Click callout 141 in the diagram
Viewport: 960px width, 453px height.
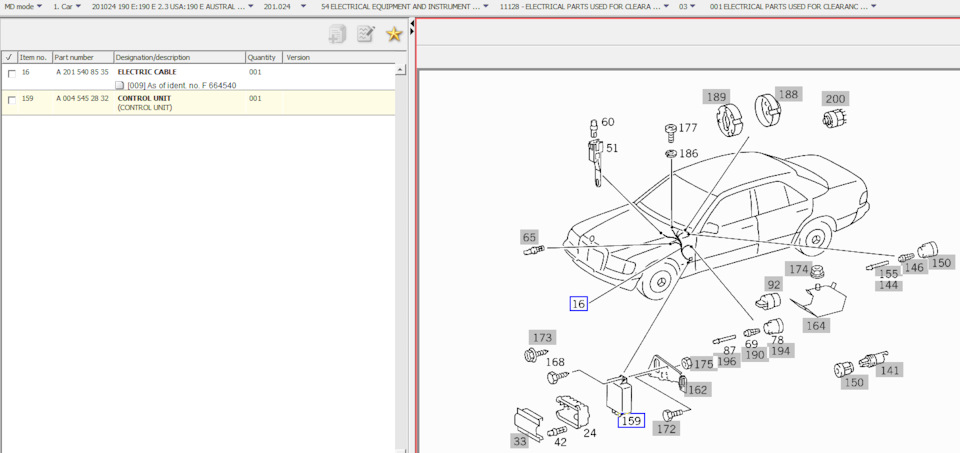(x=890, y=370)
